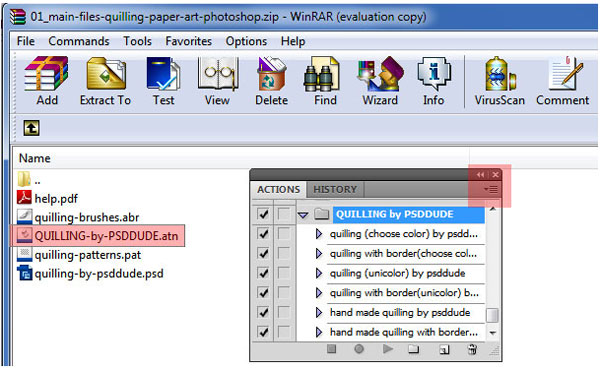This screenshot has width=600, height=369.
Task: Launch the Wizard toolbar icon
Action: pos(380,74)
